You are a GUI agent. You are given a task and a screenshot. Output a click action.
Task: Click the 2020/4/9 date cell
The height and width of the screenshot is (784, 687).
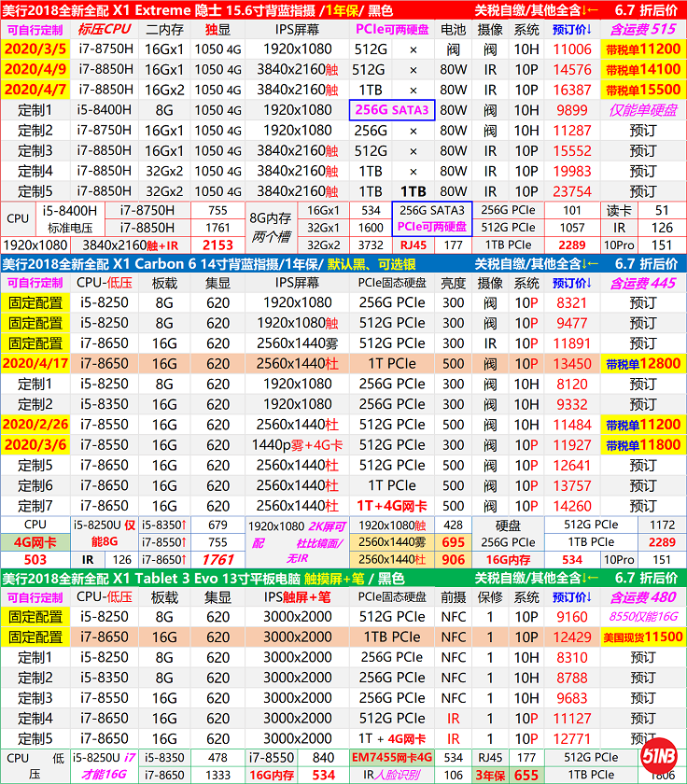34,70
